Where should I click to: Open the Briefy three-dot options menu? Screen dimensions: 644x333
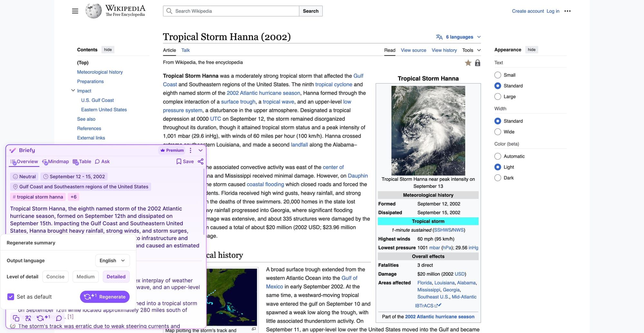coord(191,150)
